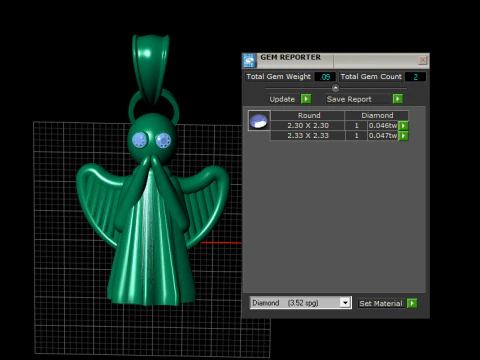
Task: Click the Total Gem Count value field
Action: (415, 77)
